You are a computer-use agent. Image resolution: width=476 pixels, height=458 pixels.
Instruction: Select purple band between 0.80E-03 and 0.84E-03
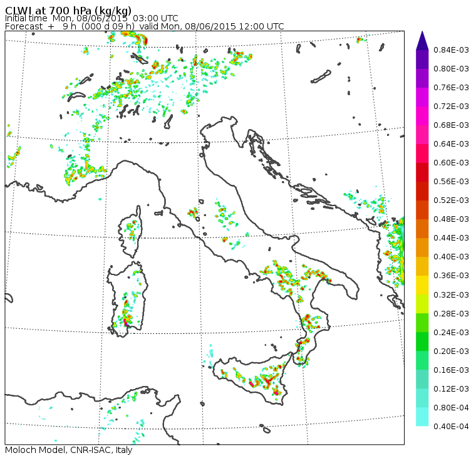[422, 60]
